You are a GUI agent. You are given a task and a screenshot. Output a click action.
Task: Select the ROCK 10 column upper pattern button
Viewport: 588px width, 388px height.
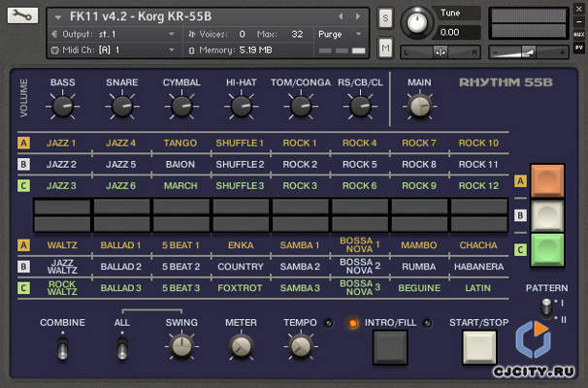point(479,207)
